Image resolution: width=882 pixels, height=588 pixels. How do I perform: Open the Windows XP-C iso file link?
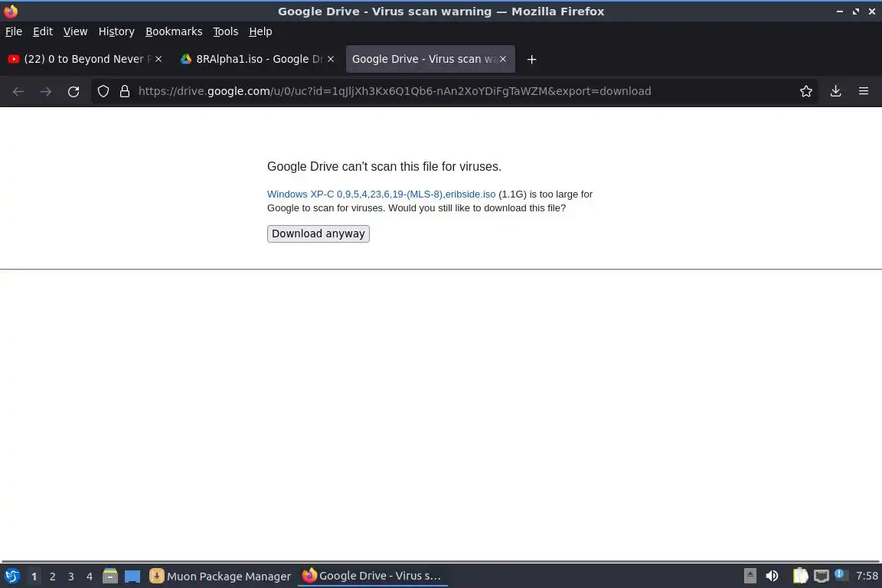[381, 194]
